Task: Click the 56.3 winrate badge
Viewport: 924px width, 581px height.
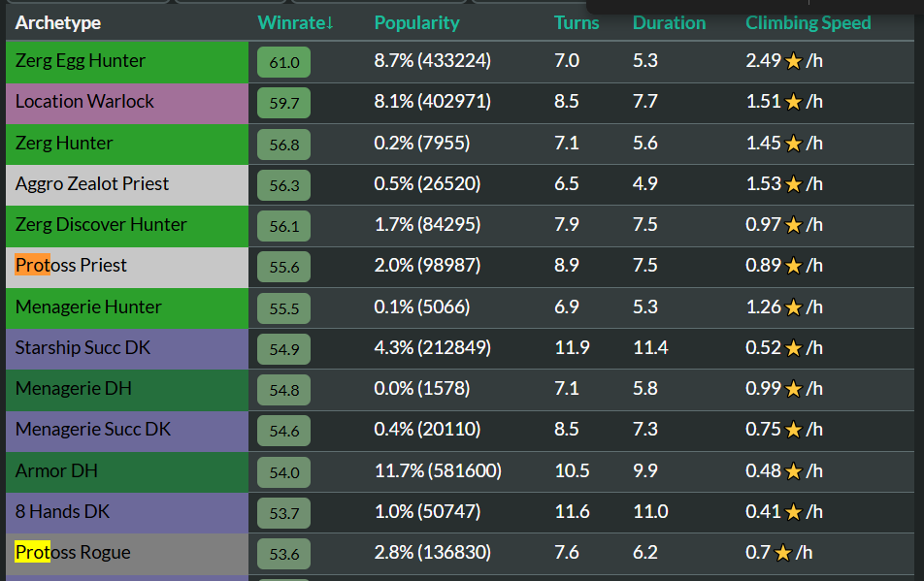Action: (284, 185)
